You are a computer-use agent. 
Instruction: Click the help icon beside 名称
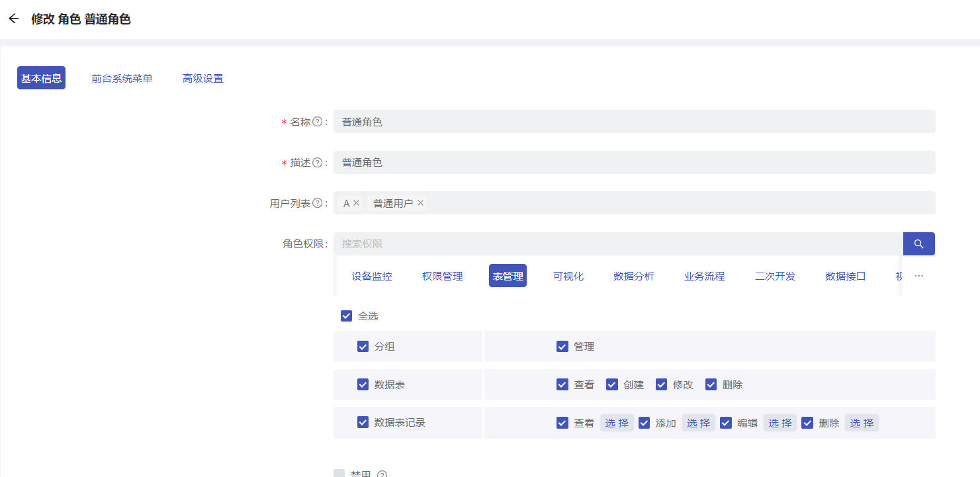(317, 122)
